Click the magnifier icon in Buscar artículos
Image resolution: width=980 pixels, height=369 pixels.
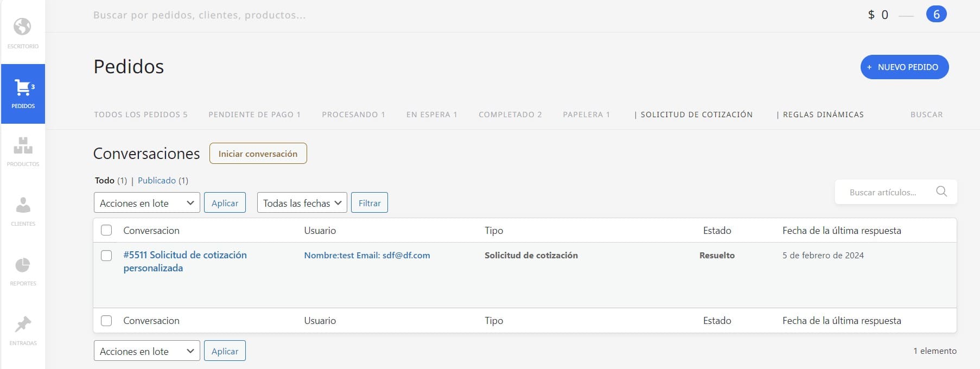941,192
